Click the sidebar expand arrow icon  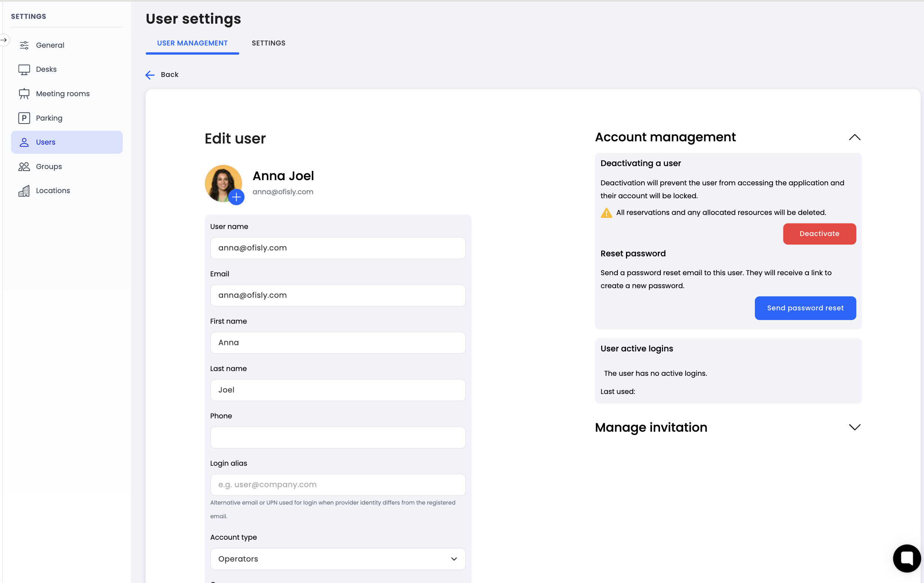click(4, 40)
